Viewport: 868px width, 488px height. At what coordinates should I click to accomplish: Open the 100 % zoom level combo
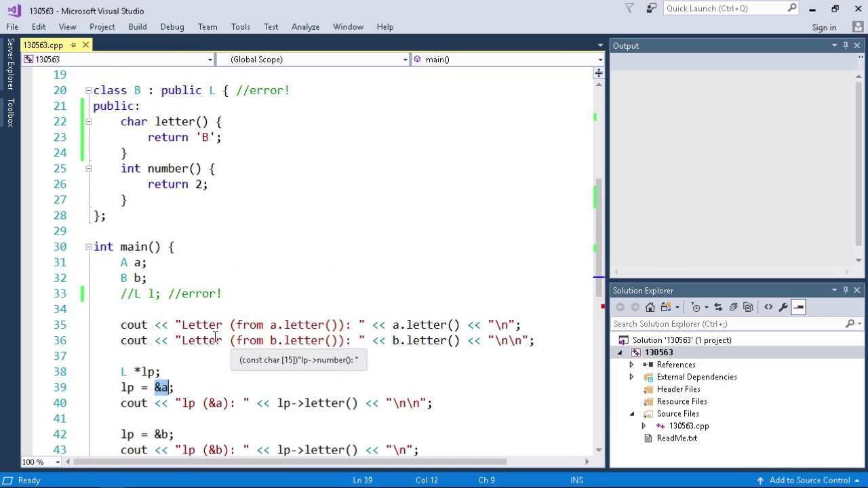[57, 462]
